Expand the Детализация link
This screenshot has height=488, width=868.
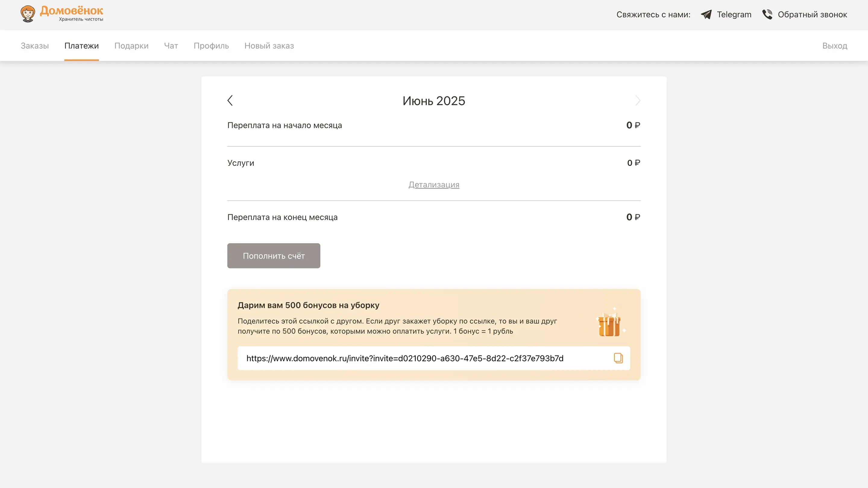[x=434, y=185]
